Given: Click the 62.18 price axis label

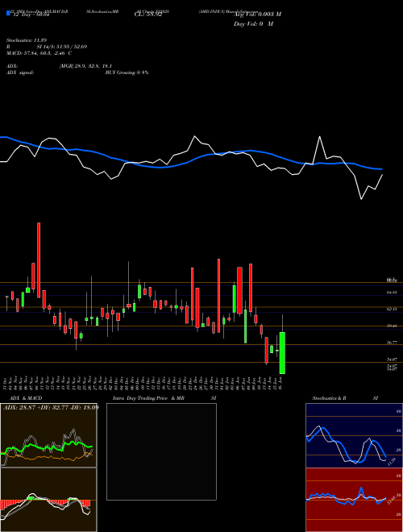Looking at the screenshot, I should 393,309.
